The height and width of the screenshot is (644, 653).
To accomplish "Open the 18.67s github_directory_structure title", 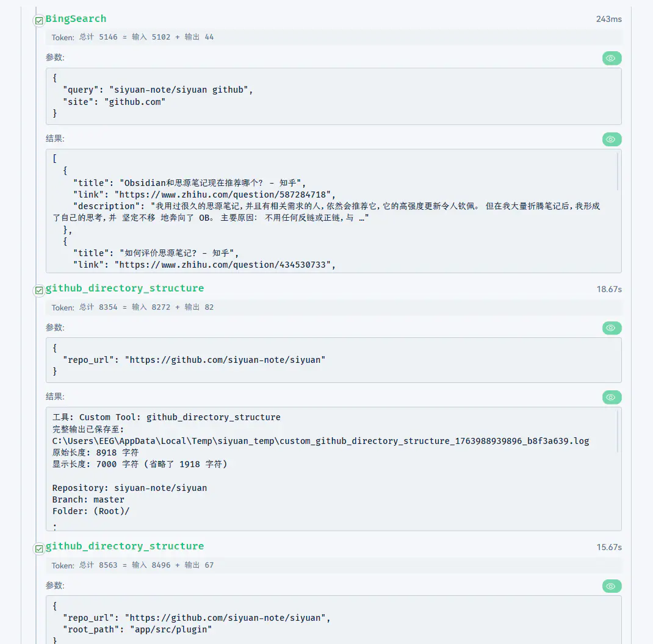I will coord(124,288).
